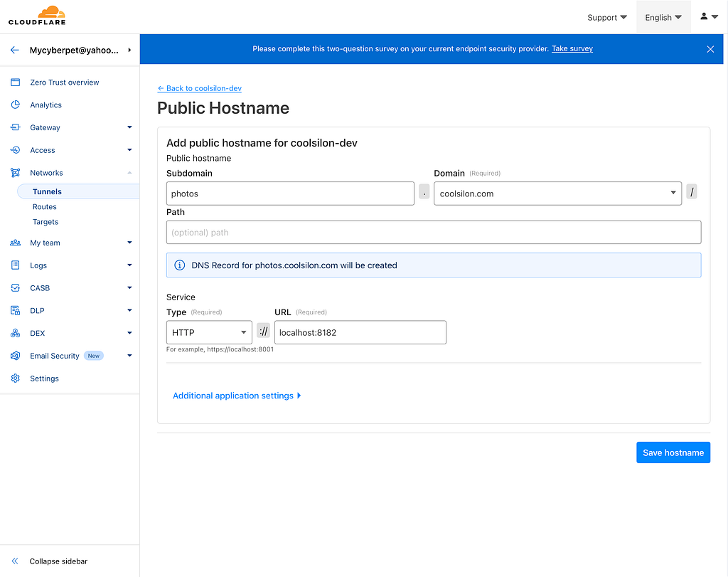The width and height of the screenshot is (728, 577).
Task: Click the Subdomain field containing photos
Action: (290, 194)
